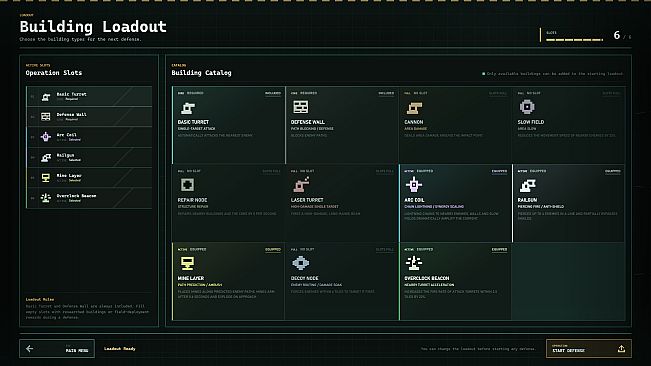Select the Defense Wall operation slot

[x=89, y=117]
